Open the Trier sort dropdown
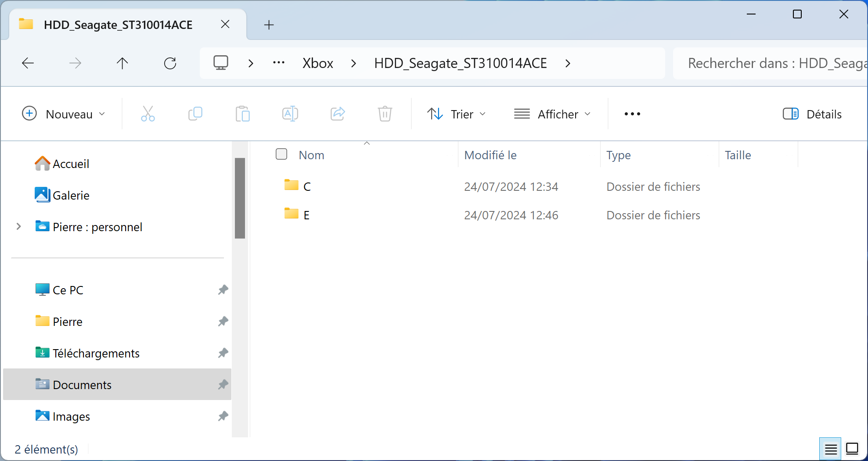Screen dimensions: 868x461 457,114
